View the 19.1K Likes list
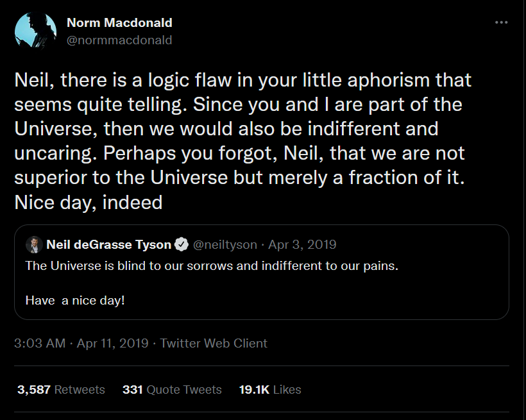 click(x=270, y=389)
